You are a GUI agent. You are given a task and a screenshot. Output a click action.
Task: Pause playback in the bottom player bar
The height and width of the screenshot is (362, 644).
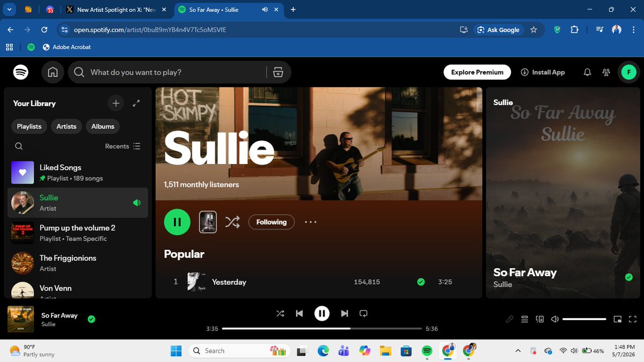click(322, 313)
